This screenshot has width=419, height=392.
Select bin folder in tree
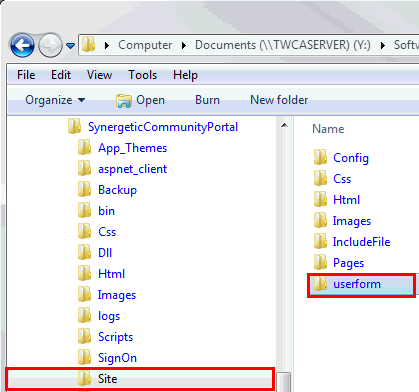pyautogui.click(x=106, y=211)
